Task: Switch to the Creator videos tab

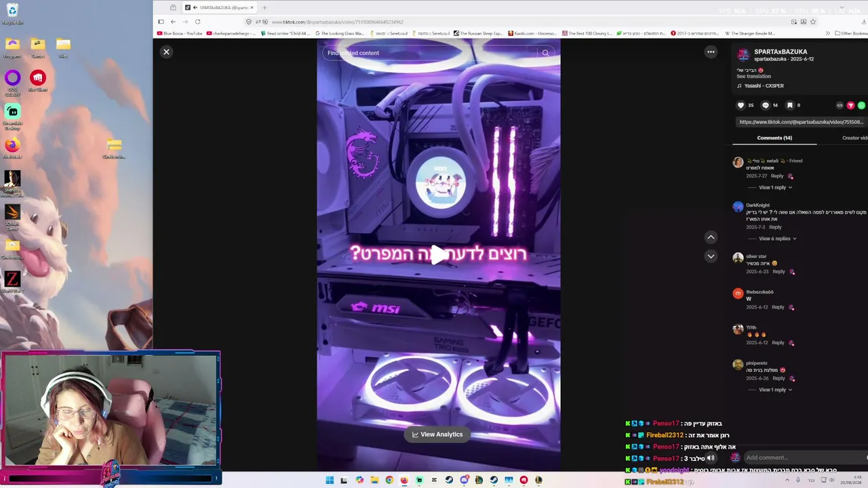Action: tap(855, 138)
